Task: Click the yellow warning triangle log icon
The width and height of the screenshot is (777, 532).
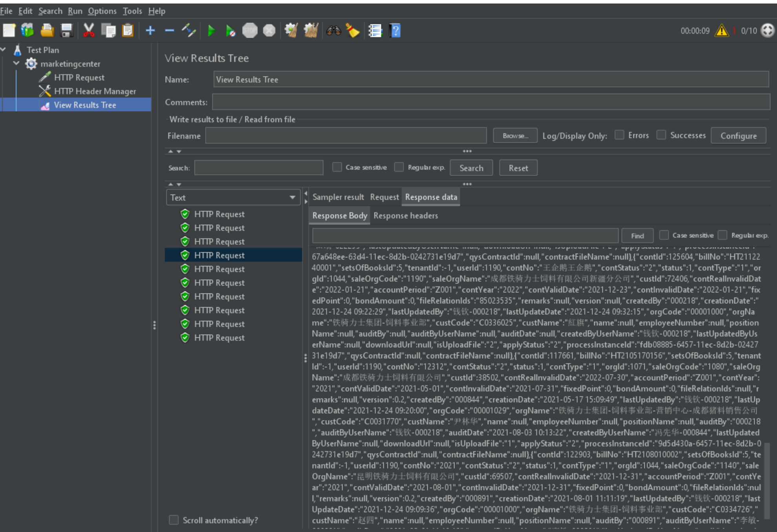Action: click(721, 30)
